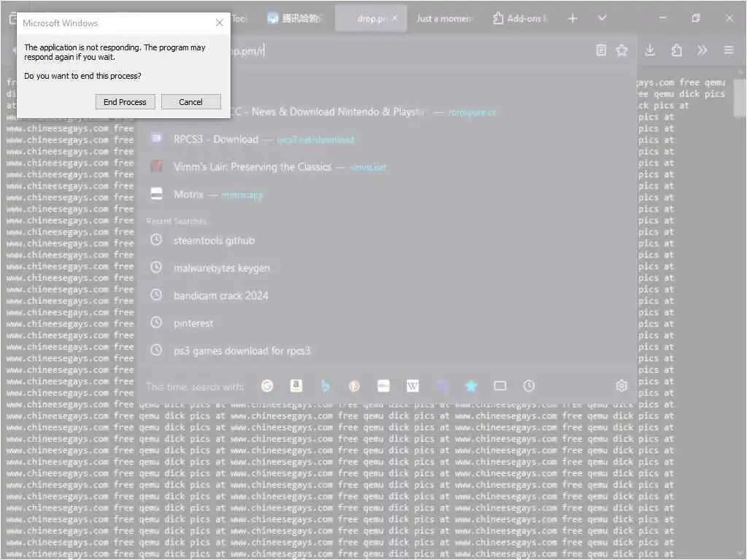Image resolution: width=747 pixels, height=560 pixels.
Task: Click the page vertical scrollbar thumb
Action: point(740,97)
